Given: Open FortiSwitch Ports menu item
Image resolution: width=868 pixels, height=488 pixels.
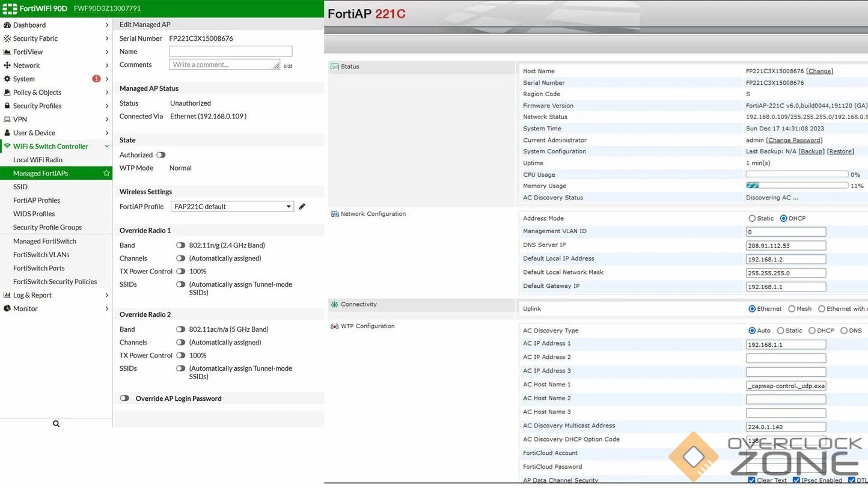Looking at the screenshot, I should pos(39,268).
